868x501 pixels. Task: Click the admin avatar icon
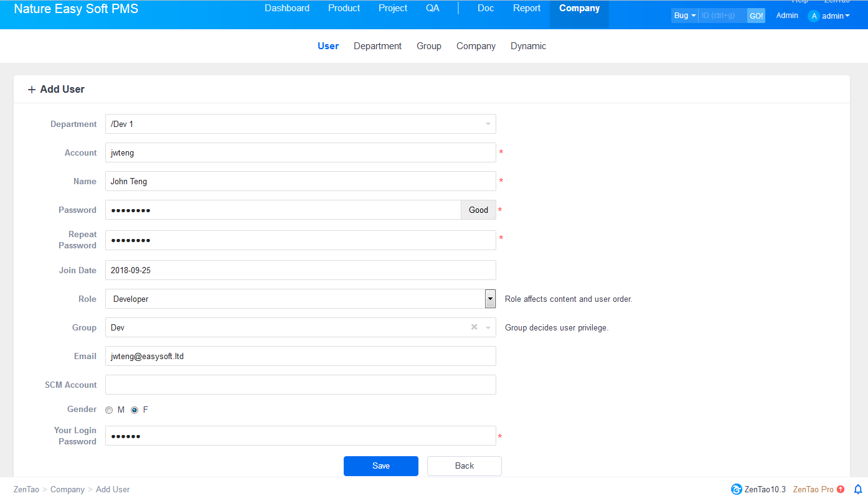813,16
